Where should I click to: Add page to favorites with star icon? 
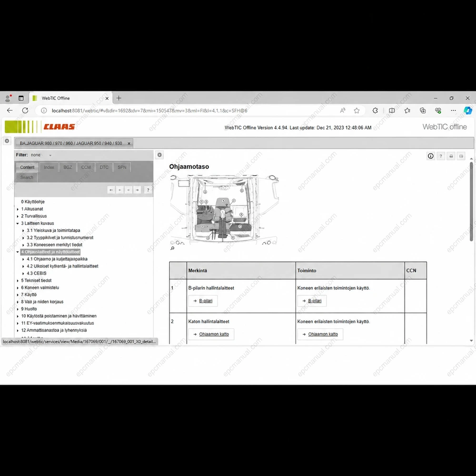357,110
